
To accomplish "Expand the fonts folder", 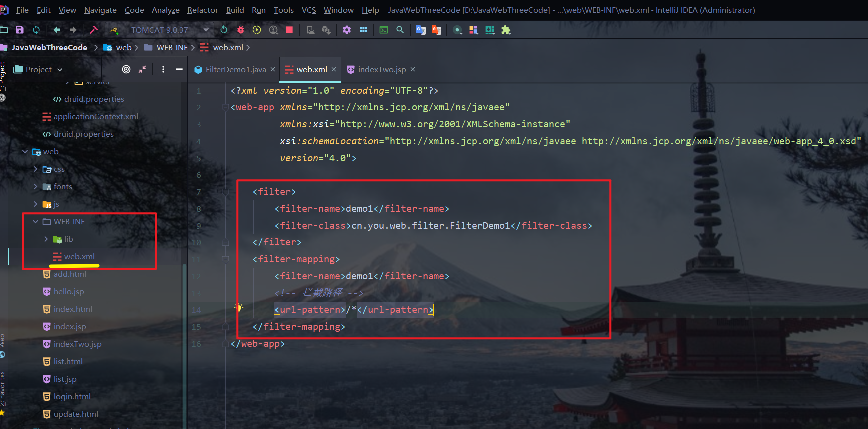I will pos(35,187).
